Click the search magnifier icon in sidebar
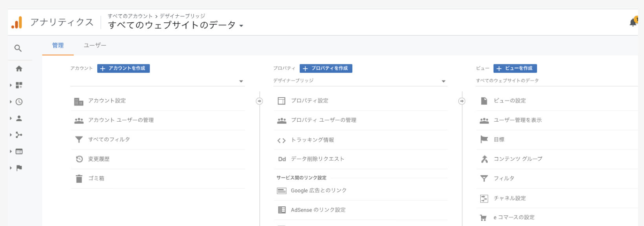Image resolution: width=644 pixels, height=226 pixels. click(x=18, y=48)
